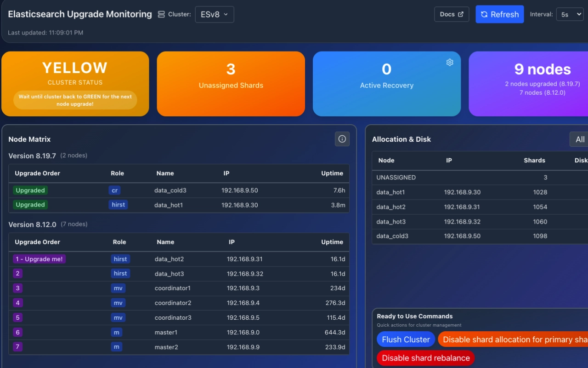Screen dimensions: 588x368
Task: Click the mv role badge for coordinator2
Action: pyautogui.click(x=118, y=303)
